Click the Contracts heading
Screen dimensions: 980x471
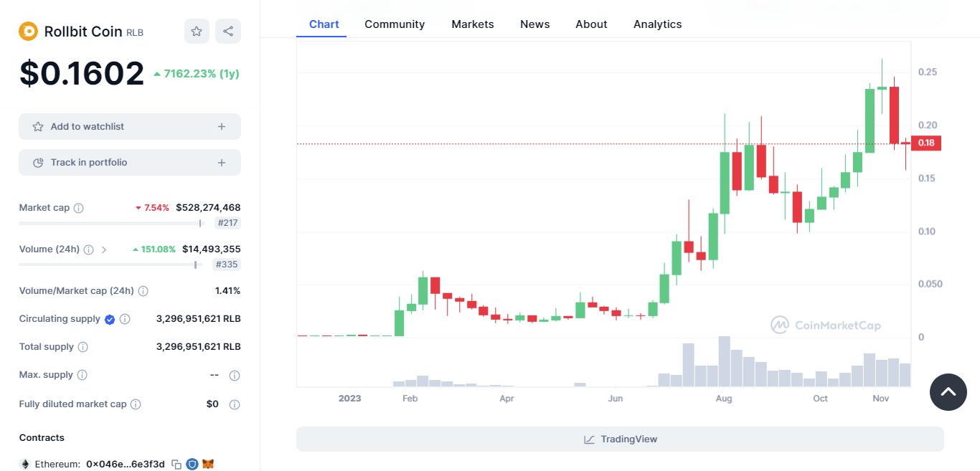42,438
